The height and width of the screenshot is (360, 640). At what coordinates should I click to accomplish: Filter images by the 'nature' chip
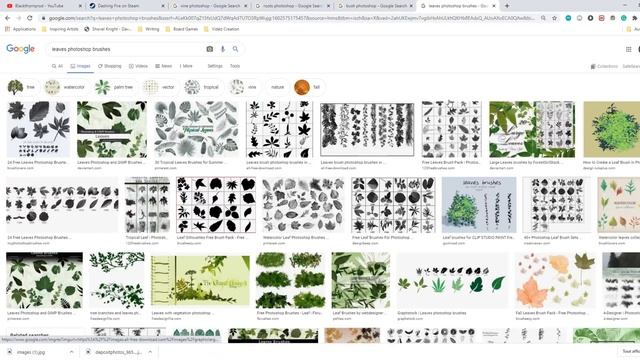[277, 87]
